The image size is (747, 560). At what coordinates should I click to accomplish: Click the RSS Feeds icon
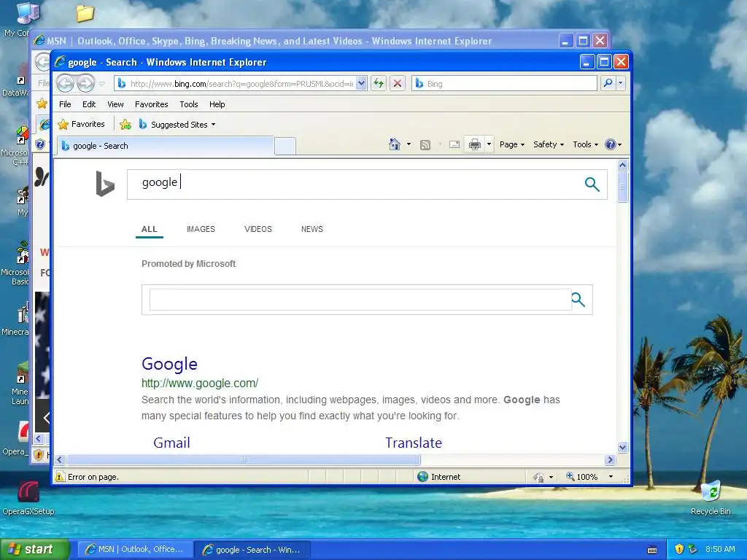tap(425, 145)
